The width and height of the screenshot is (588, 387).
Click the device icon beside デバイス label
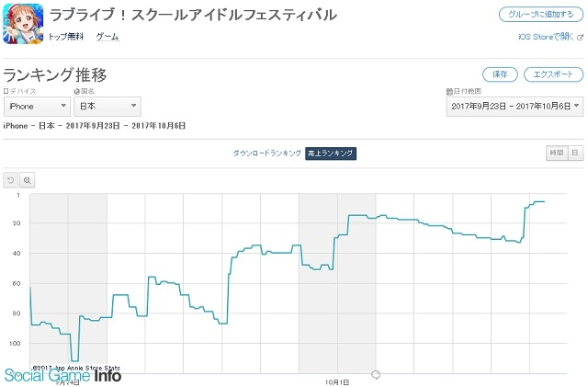6,91
